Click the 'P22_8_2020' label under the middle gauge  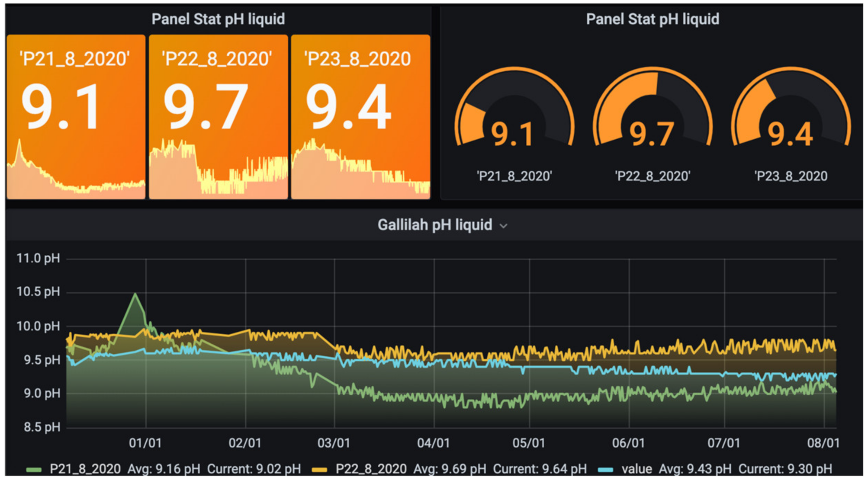pos(653,176)
